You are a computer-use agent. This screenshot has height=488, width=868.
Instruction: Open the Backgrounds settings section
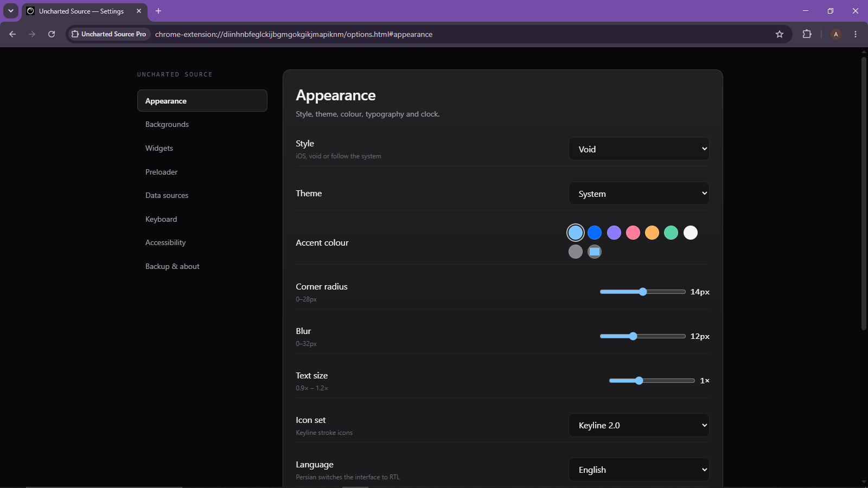pos(202,124)
